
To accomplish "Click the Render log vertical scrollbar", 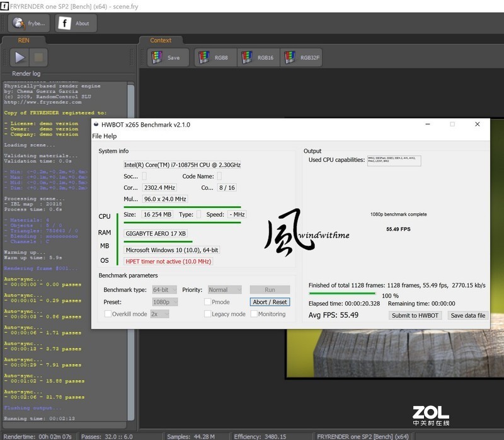I will 130,252.
